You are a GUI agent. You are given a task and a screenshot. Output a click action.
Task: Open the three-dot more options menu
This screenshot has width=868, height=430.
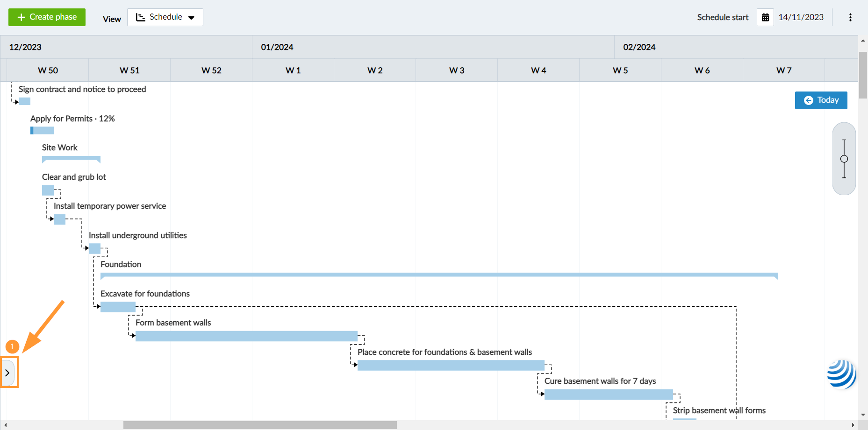pyautogui.click(x=850, y=17)
